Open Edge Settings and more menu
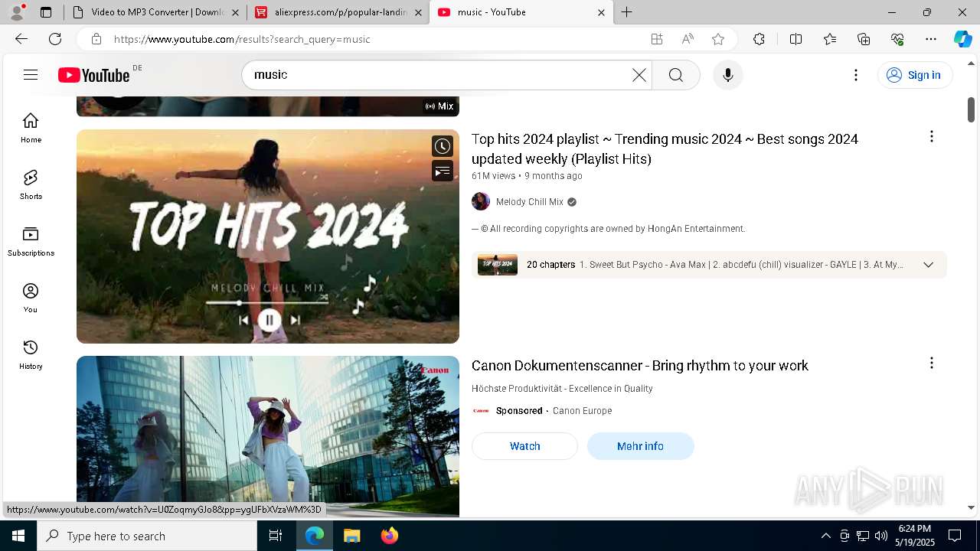This screenshot has height=551, width=980. coord(931,39)
